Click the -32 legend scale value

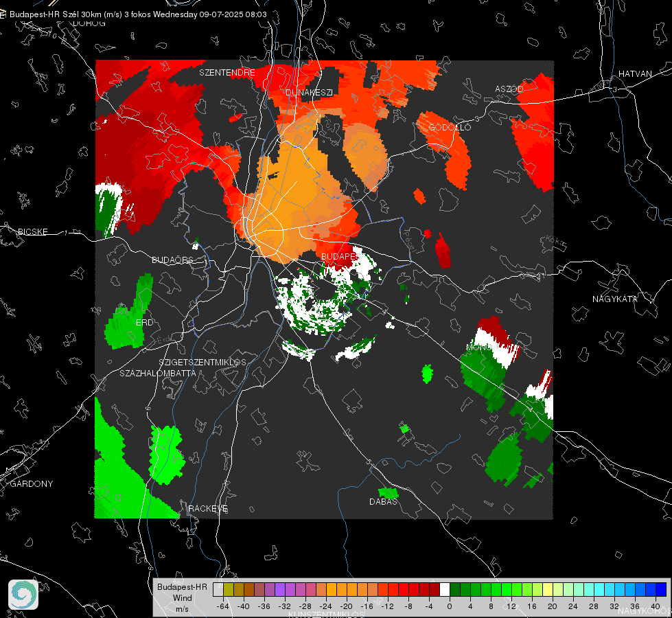tap(285, 606)
